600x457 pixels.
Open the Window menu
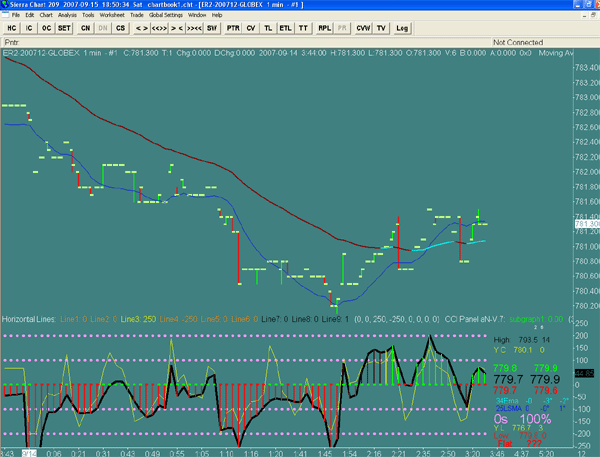coord(197,15)
